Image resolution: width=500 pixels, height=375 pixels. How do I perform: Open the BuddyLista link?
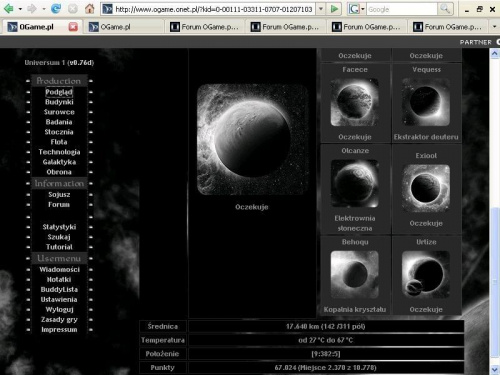click(x=59, y=289)
